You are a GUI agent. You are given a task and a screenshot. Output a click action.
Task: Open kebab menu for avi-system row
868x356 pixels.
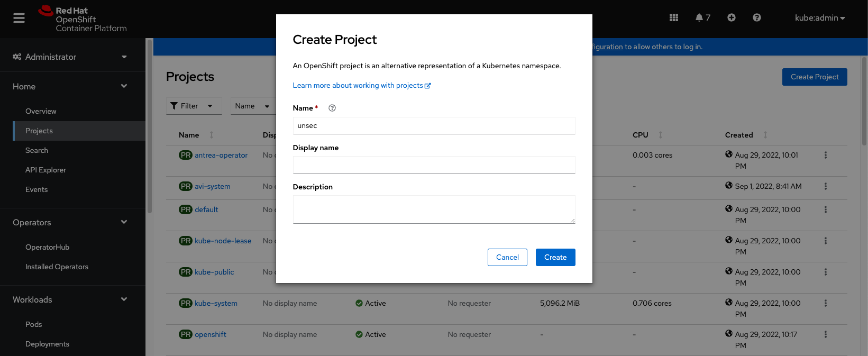click(825, 186)
